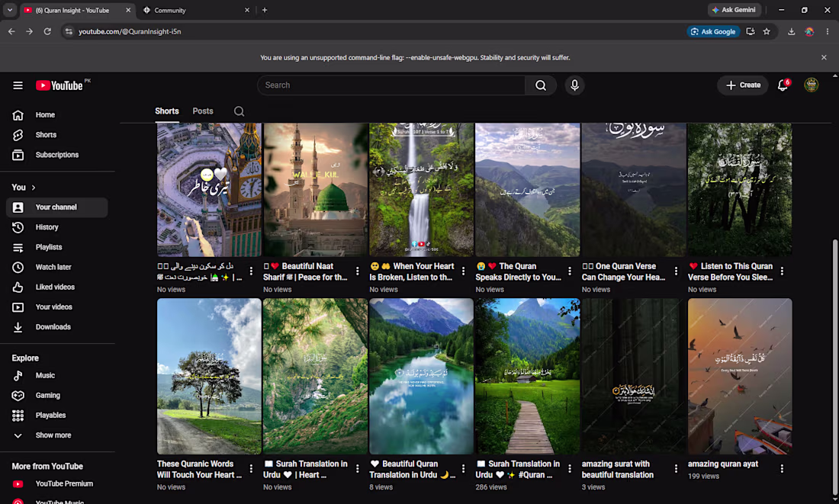This screenshot has width=839, height=504.
Task: Open the account avatar menu
Action: (812, 85)
